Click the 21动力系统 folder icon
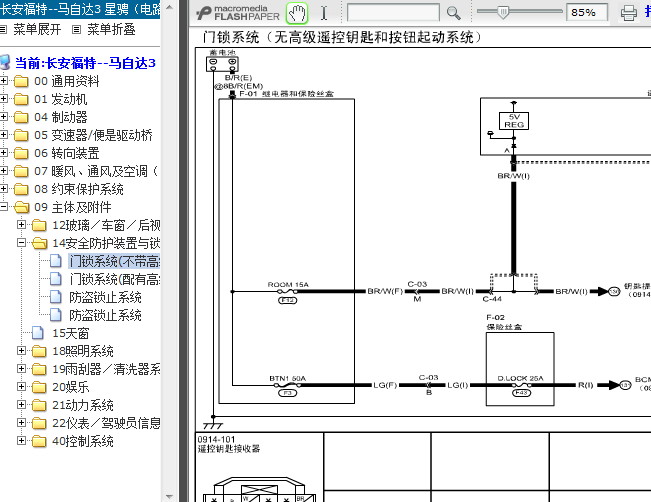 coord(39,405)
